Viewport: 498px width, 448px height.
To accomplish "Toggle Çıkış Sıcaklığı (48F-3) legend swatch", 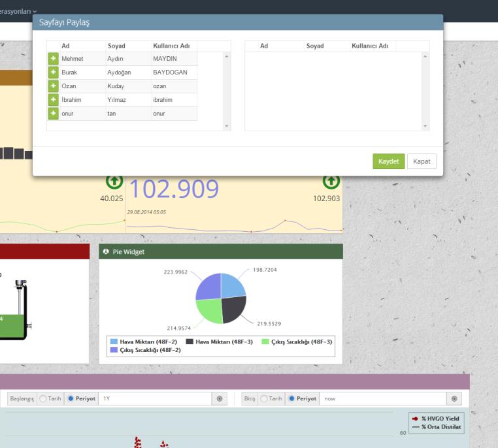I will click(265, 342).
